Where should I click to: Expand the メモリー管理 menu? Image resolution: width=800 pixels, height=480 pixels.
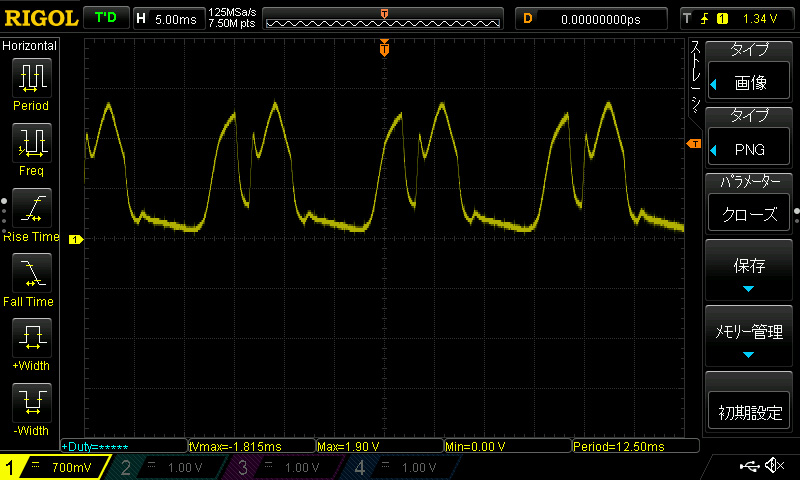[749, 337]
